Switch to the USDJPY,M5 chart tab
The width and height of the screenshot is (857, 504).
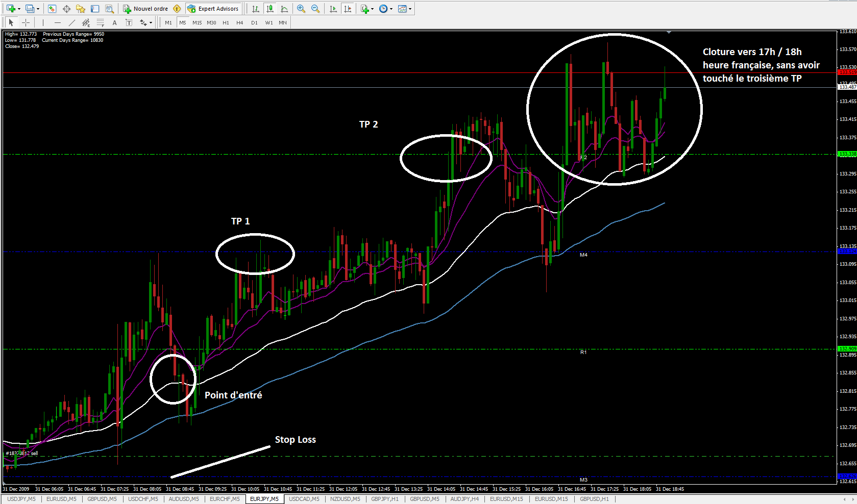[21, 499]
